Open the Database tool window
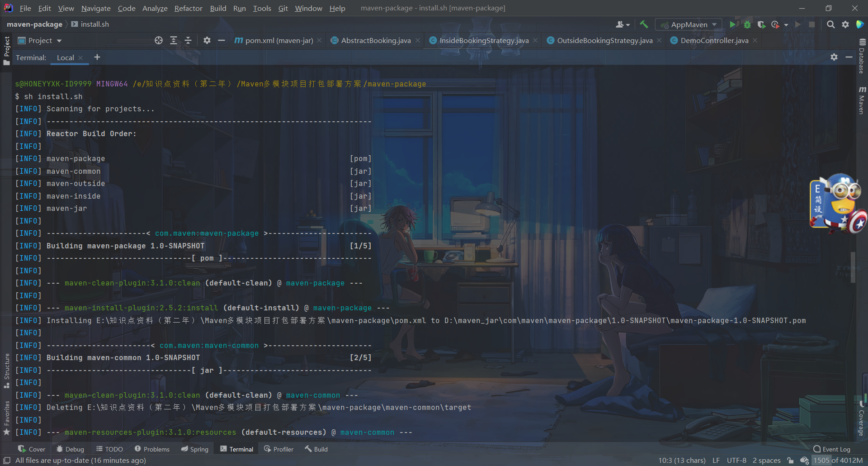The height and width of the screenshot is (466, 868). [x=862, y=56]
